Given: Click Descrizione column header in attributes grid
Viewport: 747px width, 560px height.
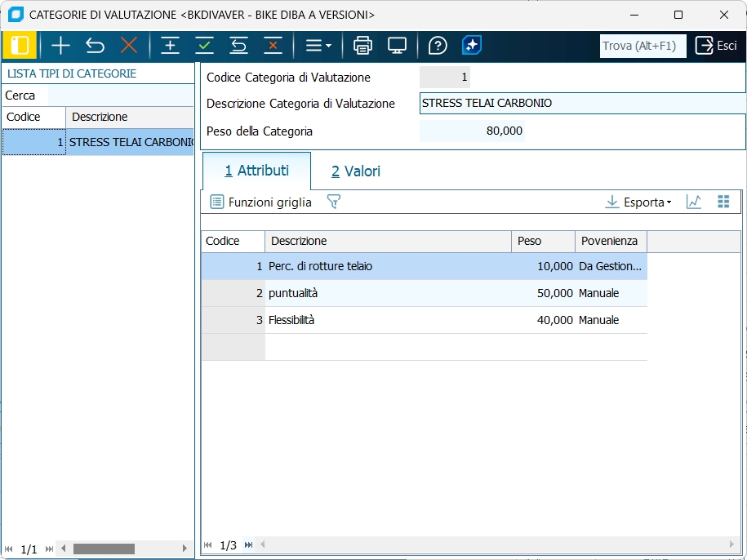Looking at the screenshot, I should 388,241.
